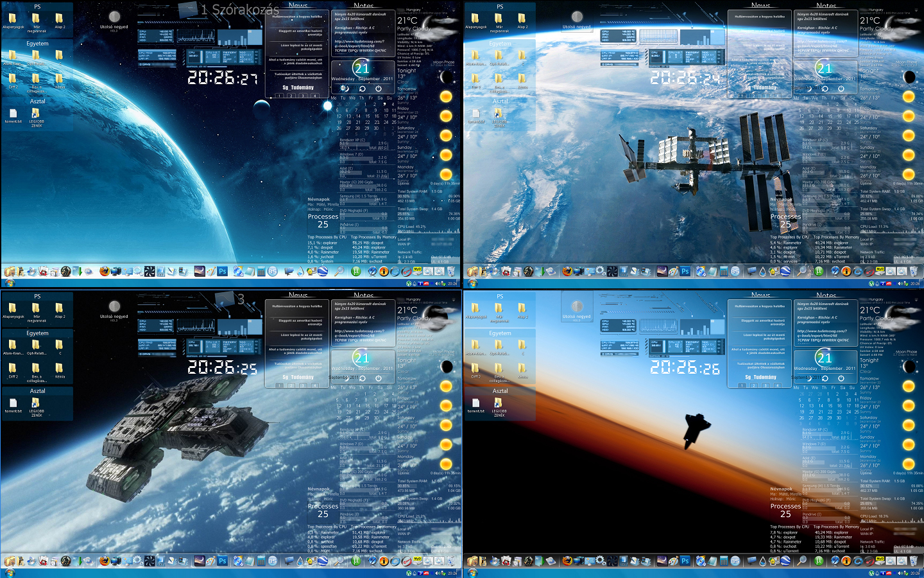
Task: Click the fan icon in planet-wallpaper dock
Action: coord(149,271)
